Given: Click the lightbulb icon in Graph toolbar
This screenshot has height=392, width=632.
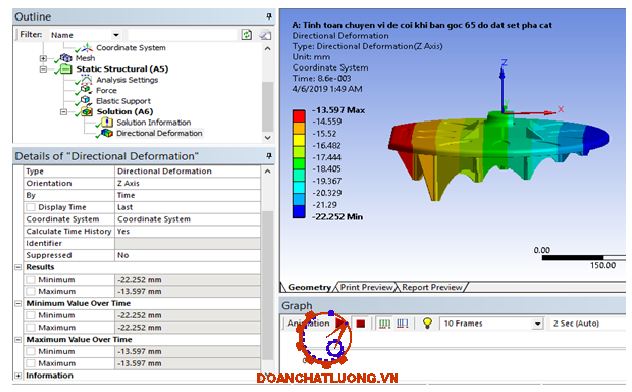Looking at the screenshot, I should (x=427, y=323).
